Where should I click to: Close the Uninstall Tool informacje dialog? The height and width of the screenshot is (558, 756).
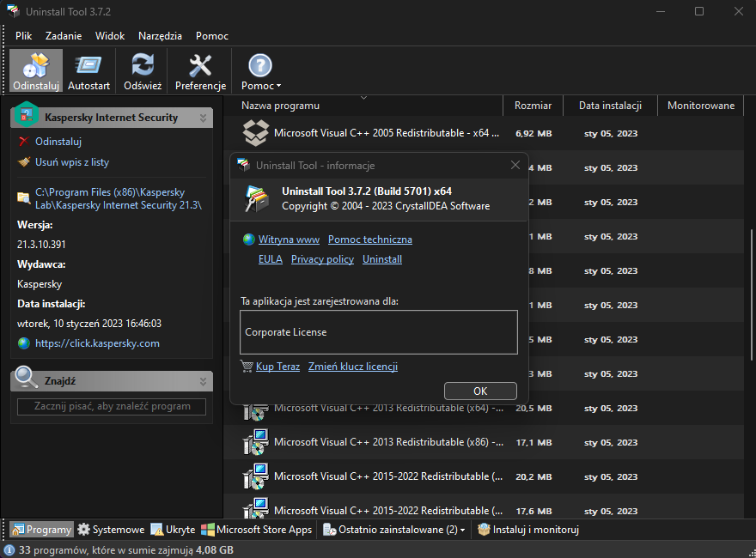515,166
